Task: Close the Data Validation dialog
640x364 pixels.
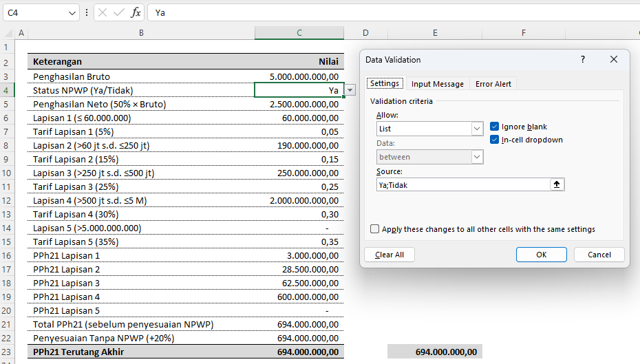Action: pyautogui.click(x=614, y=60)
